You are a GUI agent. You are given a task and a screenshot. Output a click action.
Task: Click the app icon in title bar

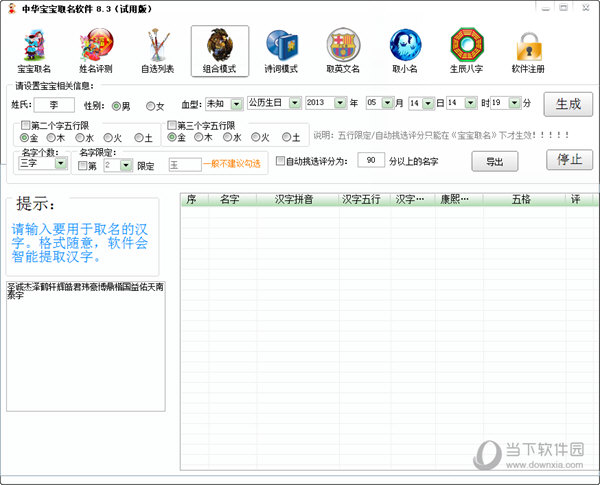tap(12, 8)
